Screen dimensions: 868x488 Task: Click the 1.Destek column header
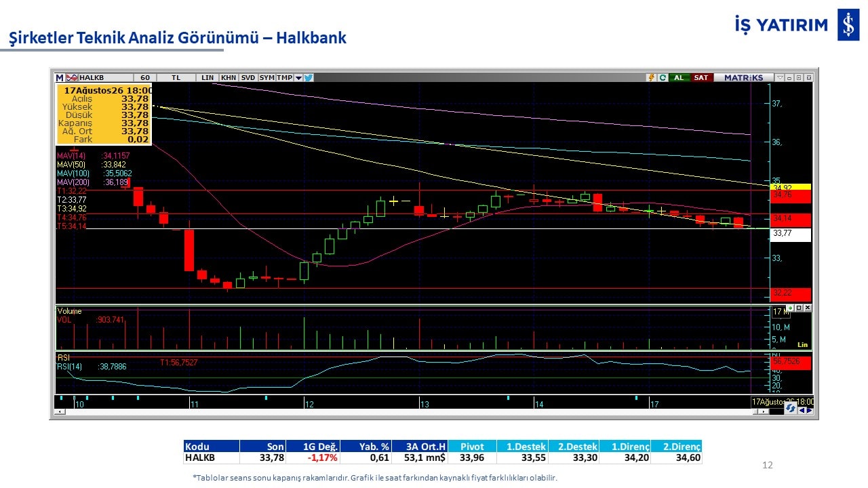tap(522, 447)
